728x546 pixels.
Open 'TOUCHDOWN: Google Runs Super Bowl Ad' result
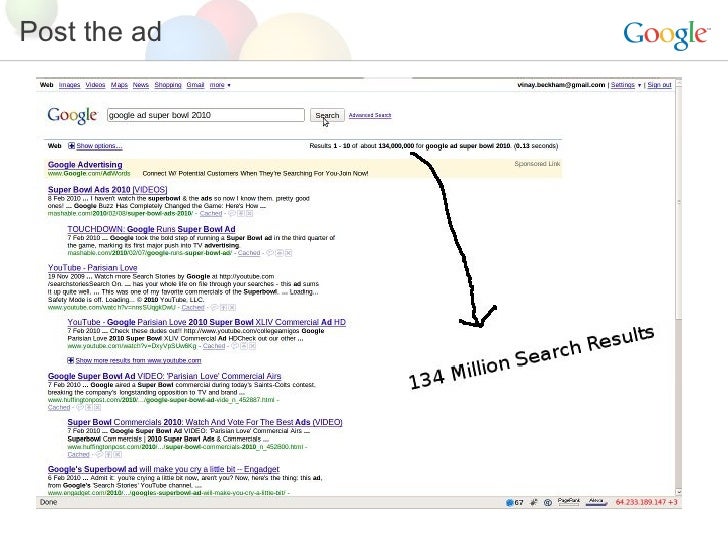coord(151,229)
